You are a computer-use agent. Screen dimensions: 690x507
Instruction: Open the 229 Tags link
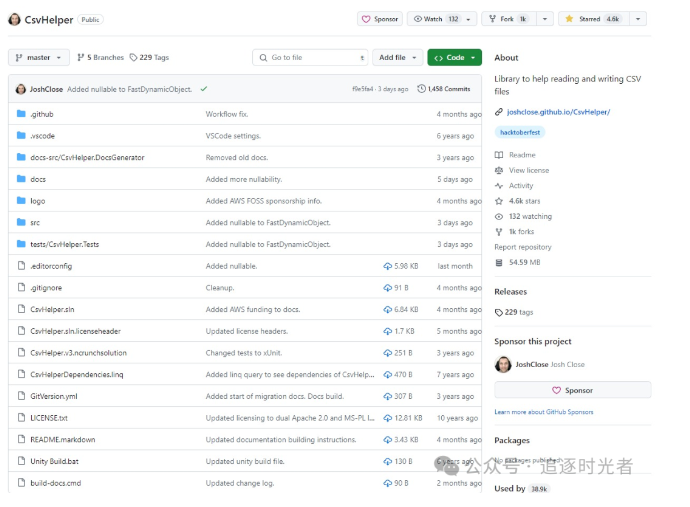tap(150, 57)
